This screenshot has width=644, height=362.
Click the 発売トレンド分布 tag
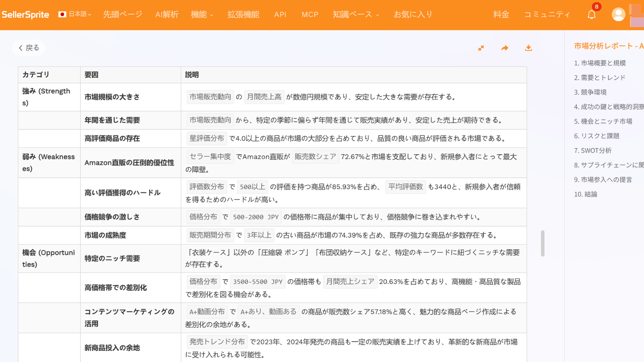217,342
